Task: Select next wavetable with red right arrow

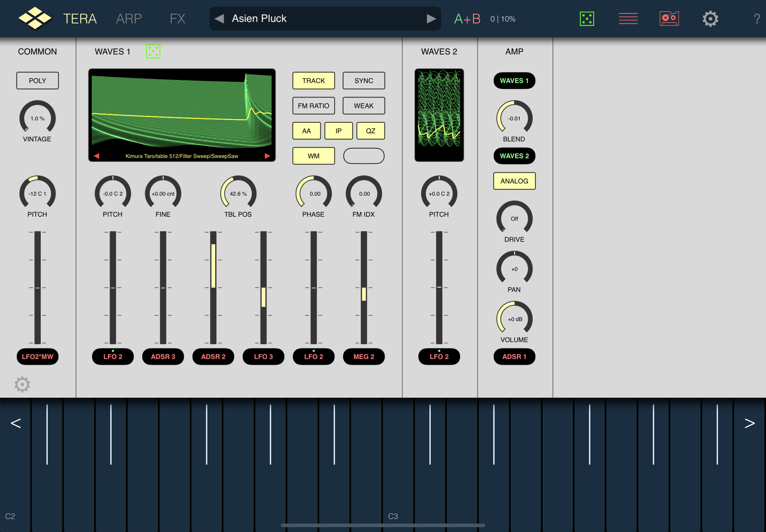Action: [x=267, y=156]
